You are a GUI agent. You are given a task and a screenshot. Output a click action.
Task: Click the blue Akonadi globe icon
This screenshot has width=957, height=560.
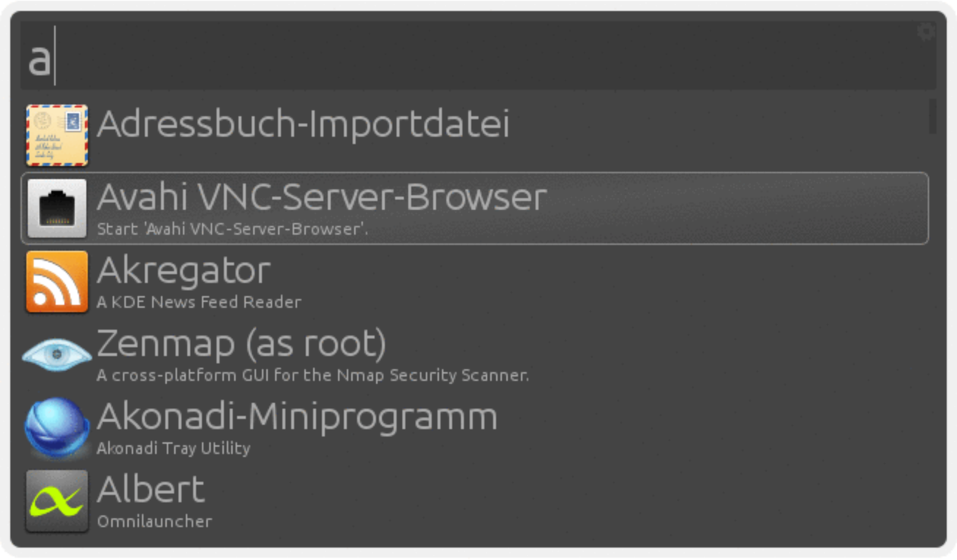[57, 428]
